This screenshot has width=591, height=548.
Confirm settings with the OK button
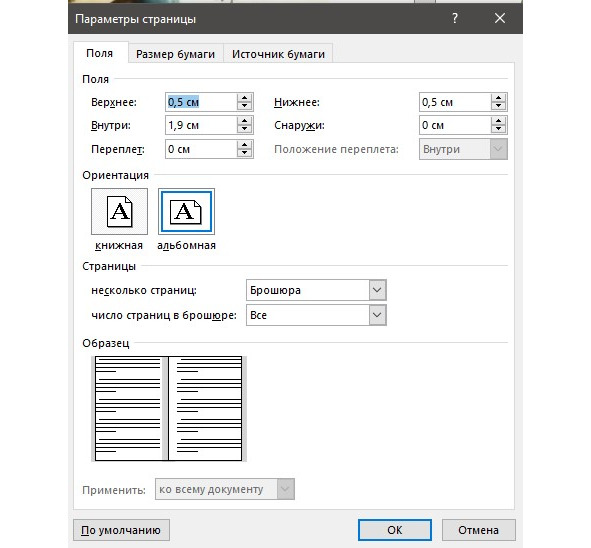[395, 530]
